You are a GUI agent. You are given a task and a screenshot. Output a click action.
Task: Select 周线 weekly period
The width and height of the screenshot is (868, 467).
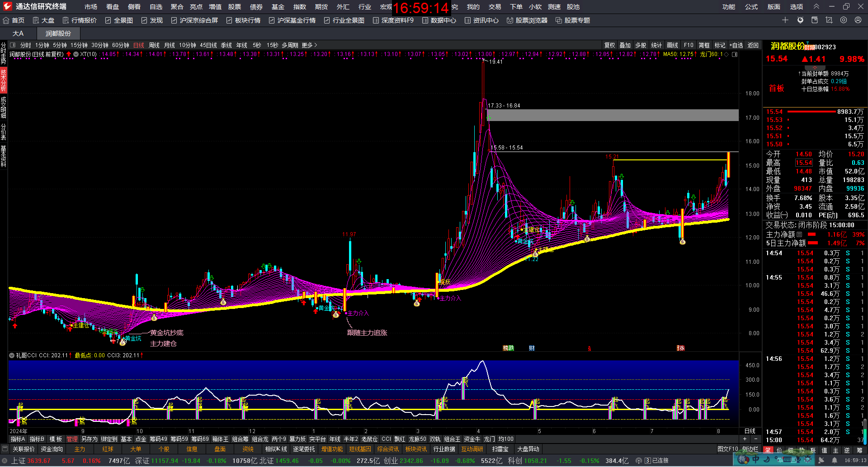154,45
